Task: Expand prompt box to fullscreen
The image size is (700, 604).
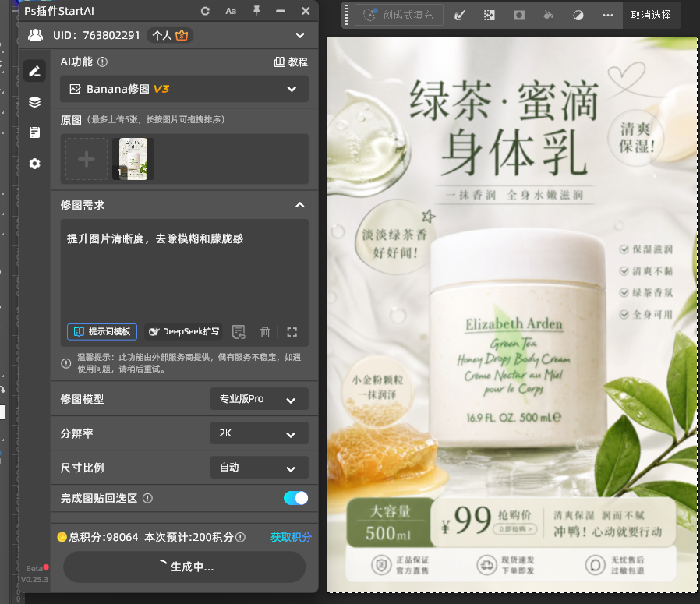Action: point(292,332)
